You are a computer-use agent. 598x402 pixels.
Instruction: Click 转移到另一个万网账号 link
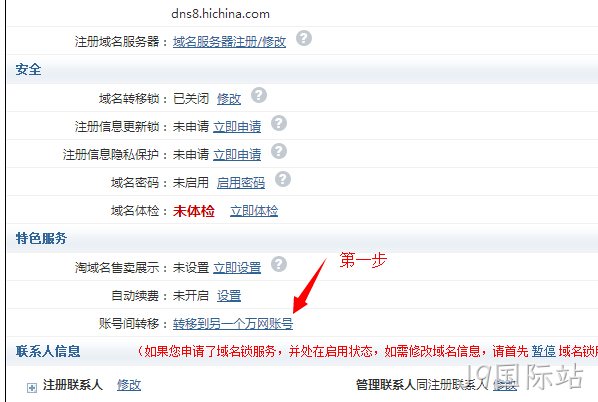[233, 324]
